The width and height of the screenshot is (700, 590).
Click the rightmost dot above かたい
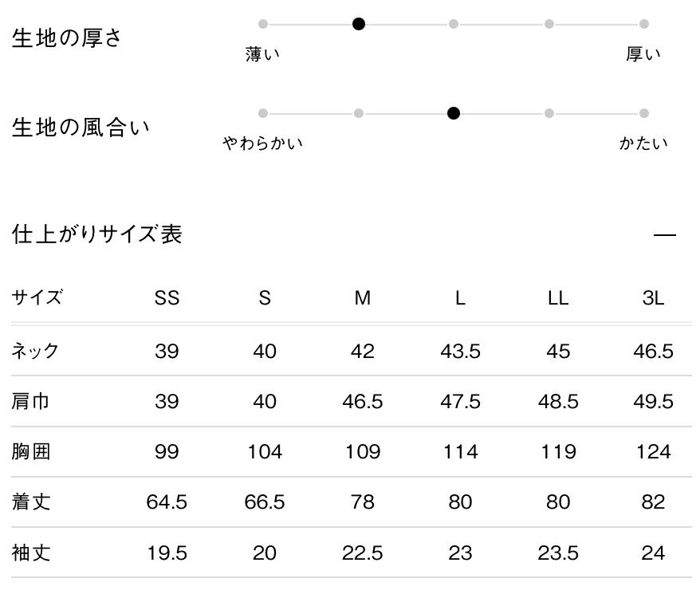(644, 113)
